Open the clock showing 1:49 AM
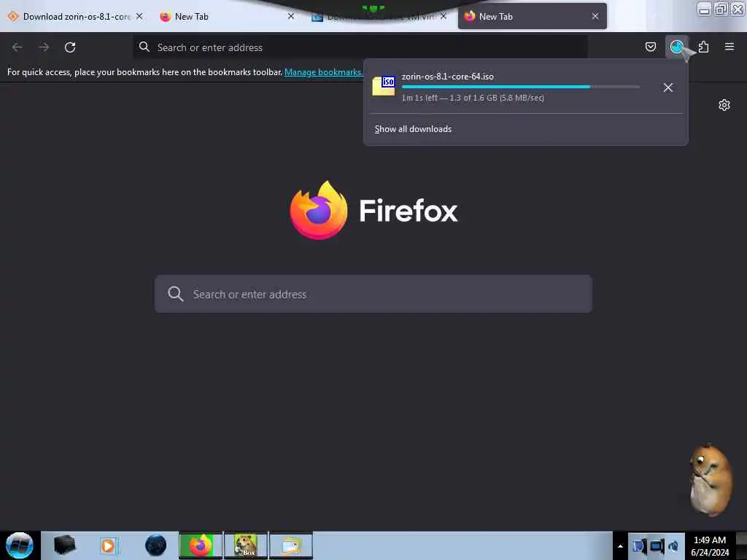747x560 pixels. pos(710,545)
